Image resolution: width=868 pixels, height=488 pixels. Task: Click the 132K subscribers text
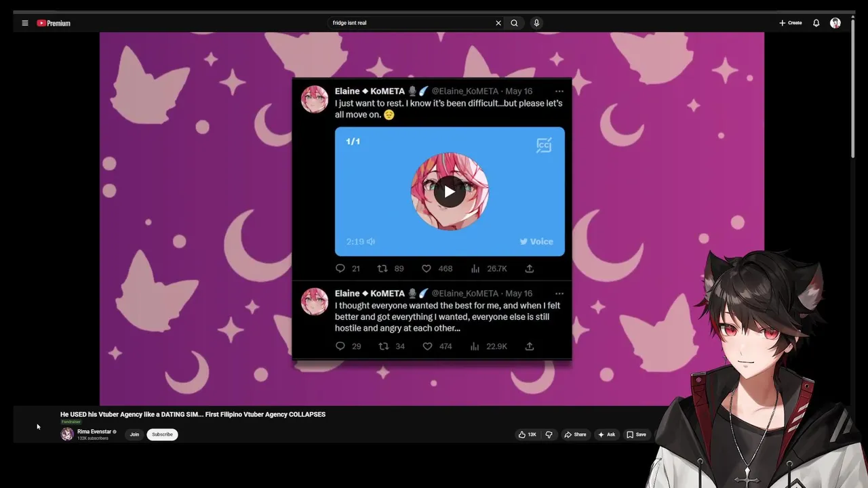92,439
